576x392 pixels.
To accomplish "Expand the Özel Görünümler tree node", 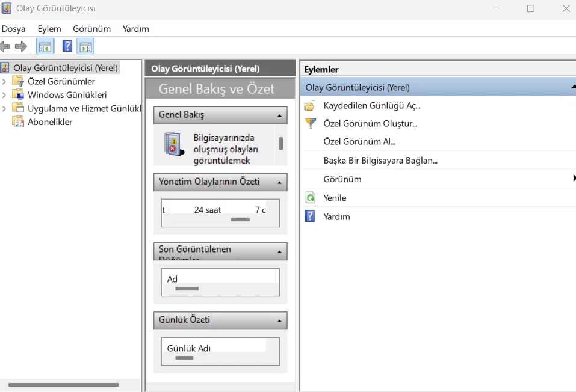I will pyautogui.click(x=4, y=82).
